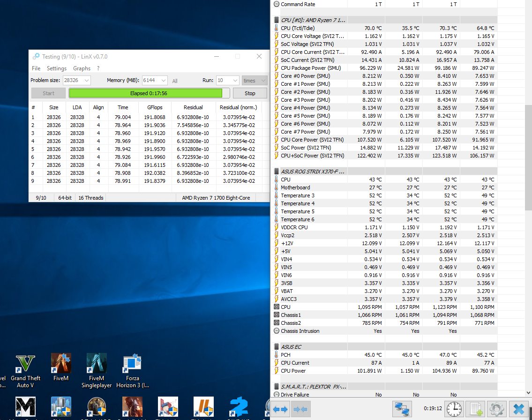This screenshot has height=420, width=532.
Task: Click the expand-columns blue arrows button in HWiNFO
Action: [280, 409]
